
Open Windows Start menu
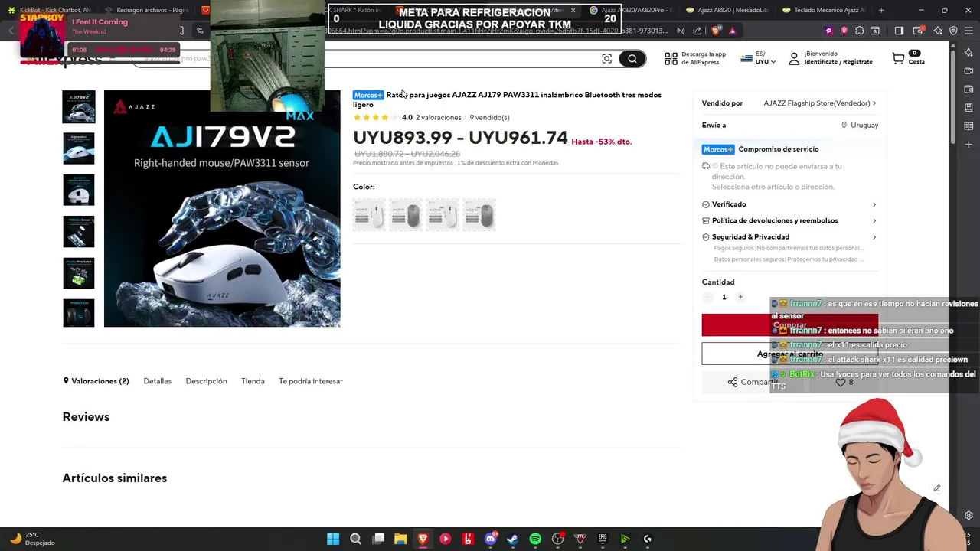(333, 539)
